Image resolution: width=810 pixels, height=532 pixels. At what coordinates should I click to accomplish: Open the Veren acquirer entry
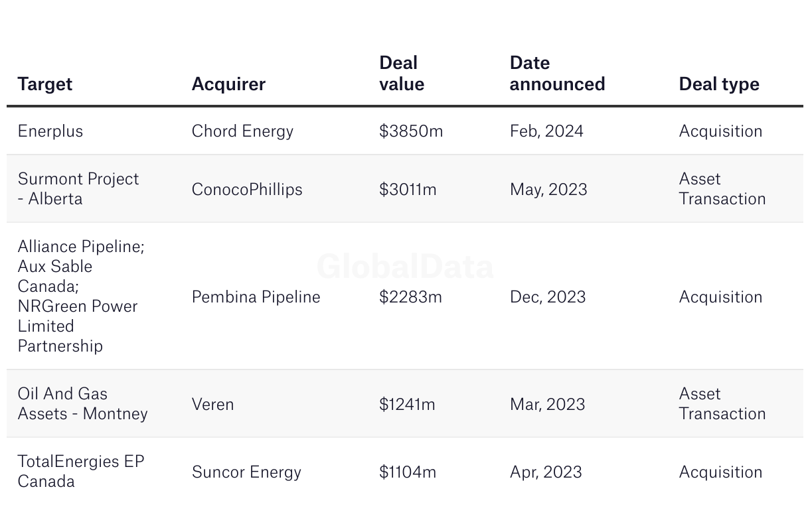click(x=212, y=404)
